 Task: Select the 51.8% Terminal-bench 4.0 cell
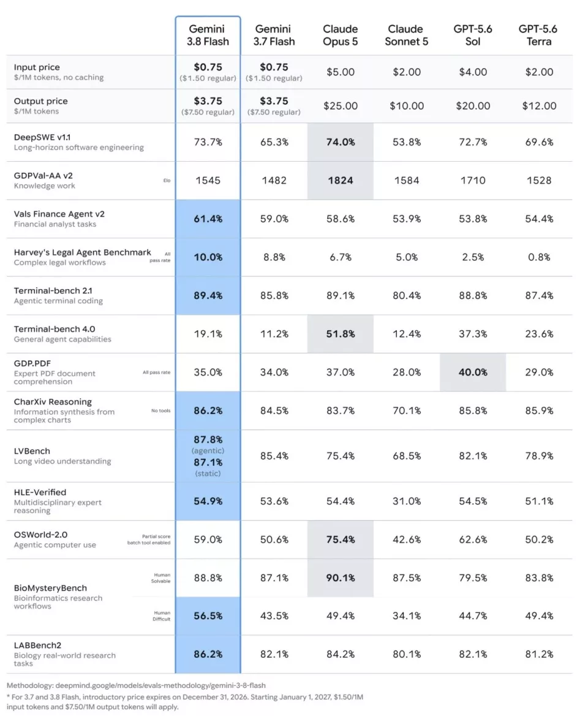tap(341, 334)
